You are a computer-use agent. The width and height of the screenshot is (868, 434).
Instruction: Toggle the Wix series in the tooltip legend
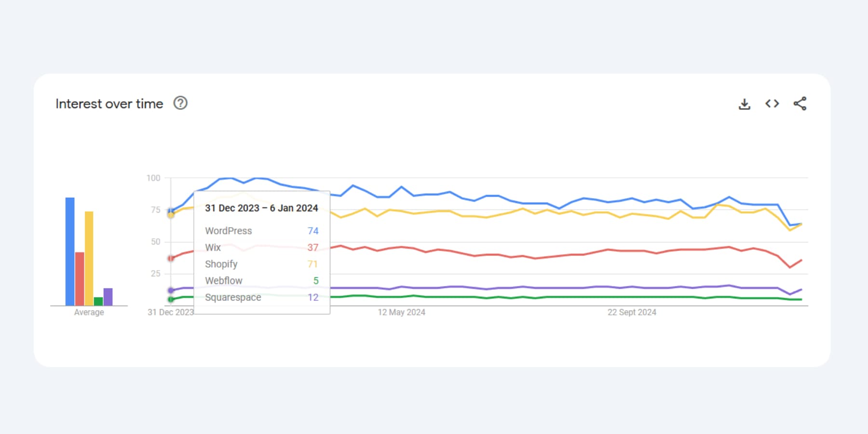tap(213, 247)
